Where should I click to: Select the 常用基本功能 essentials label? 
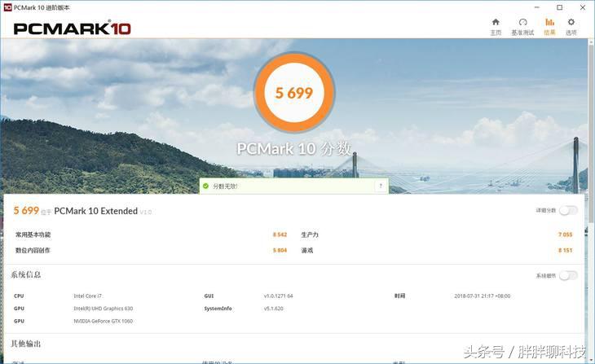pos(33,235)
